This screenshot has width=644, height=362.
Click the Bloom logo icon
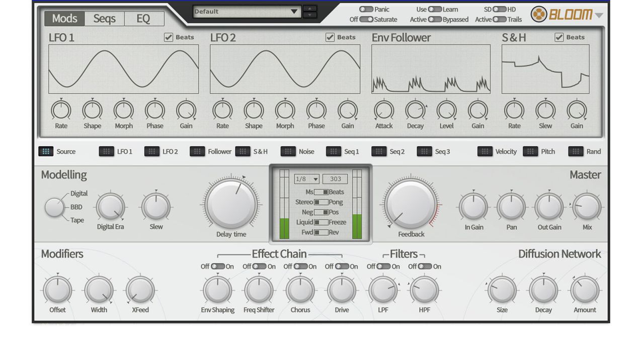pyautogui.click(x=539, y=14)
